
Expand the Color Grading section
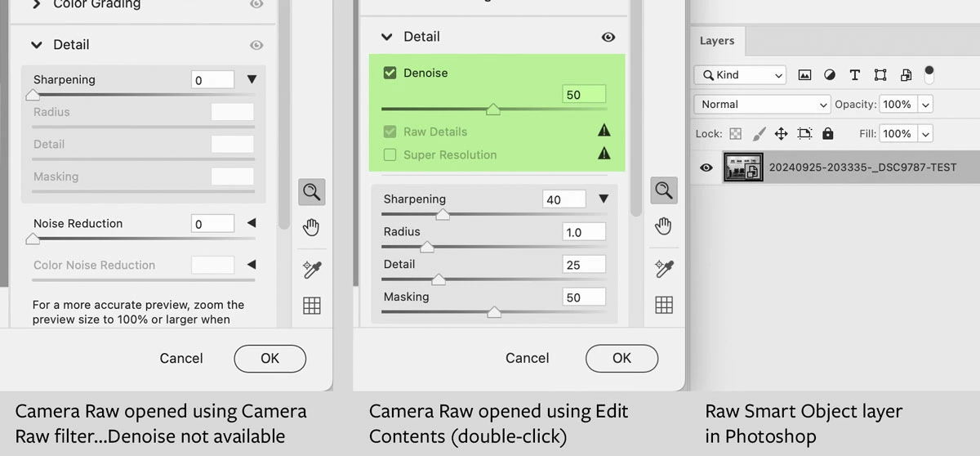coord(36,4)
